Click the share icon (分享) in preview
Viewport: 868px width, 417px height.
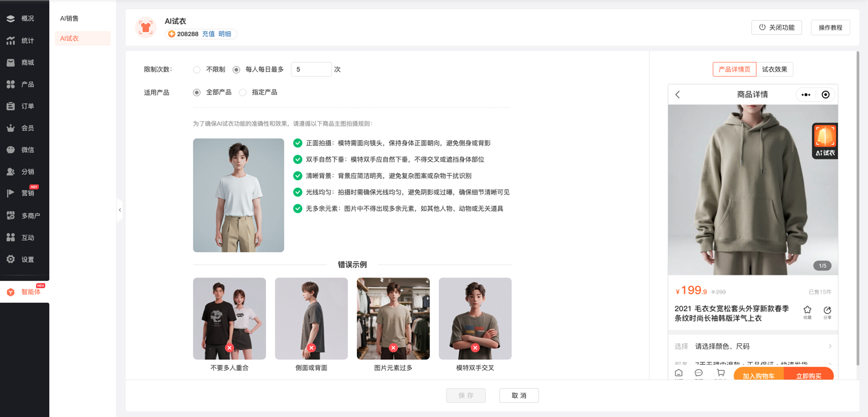[827, 311]
